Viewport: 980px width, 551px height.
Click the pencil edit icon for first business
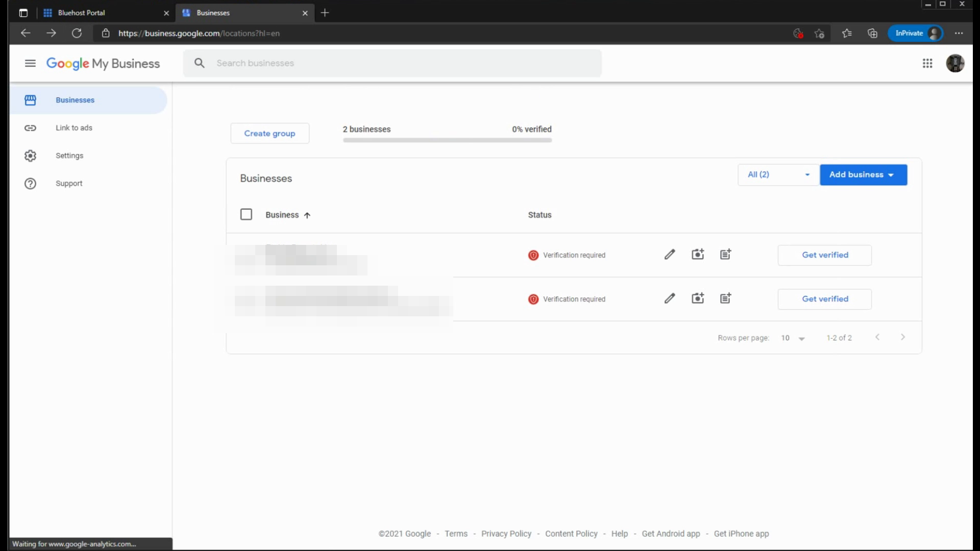pos(670,255)
